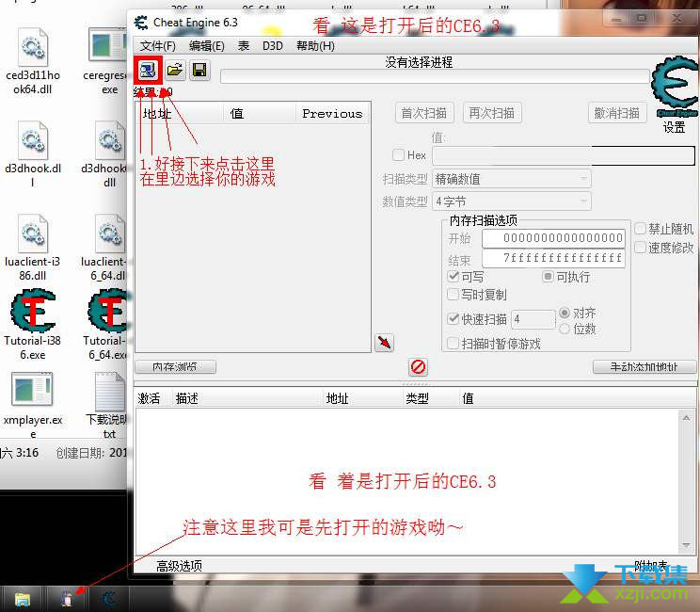Click the Cheat Engine title bar logo
Screen dimensions: 700x612
pyautogui.click(x=141, y=23)
